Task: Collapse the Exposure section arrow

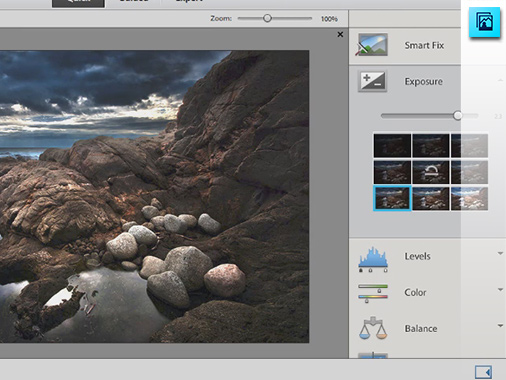Action: (x=500, y=80)
